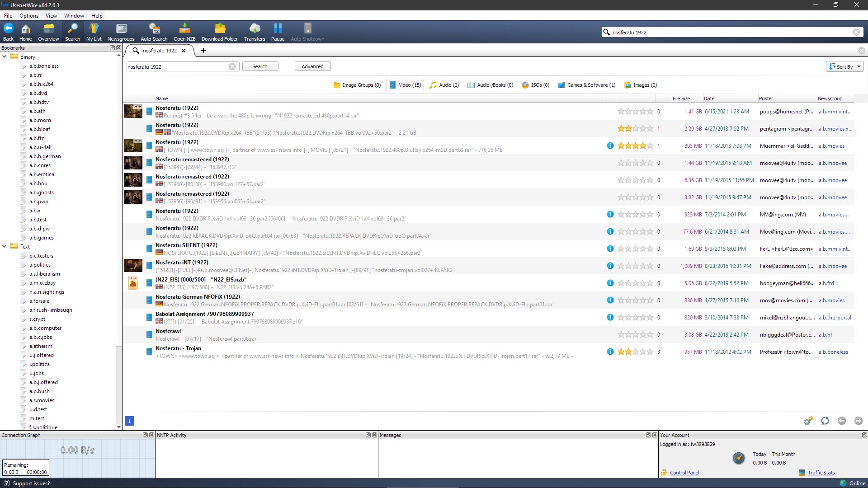Select the ISOs (0) filter

click(535, 85)
